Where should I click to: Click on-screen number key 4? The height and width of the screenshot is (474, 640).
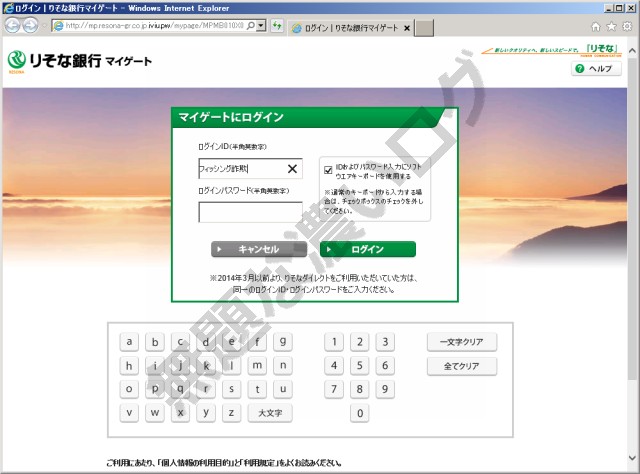tap(334, 365)
